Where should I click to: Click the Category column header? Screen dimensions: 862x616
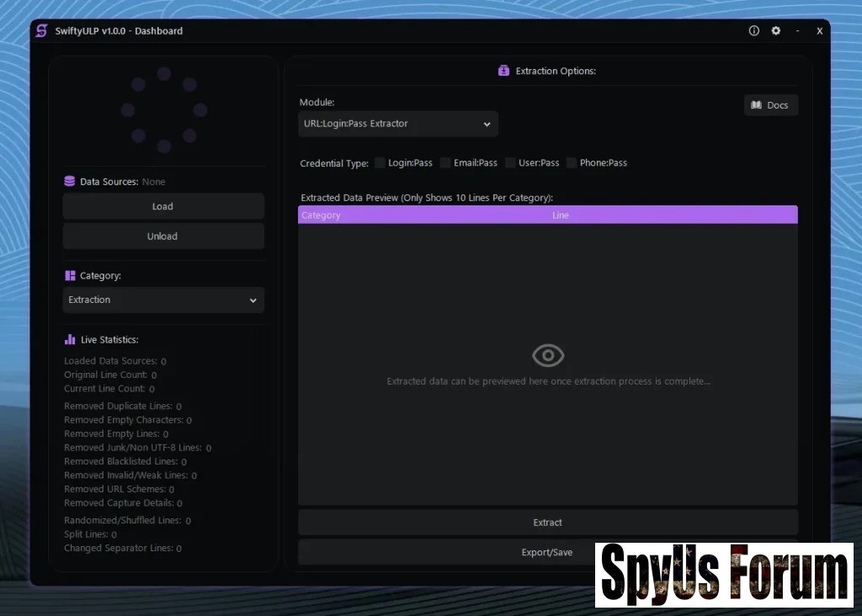322,215
